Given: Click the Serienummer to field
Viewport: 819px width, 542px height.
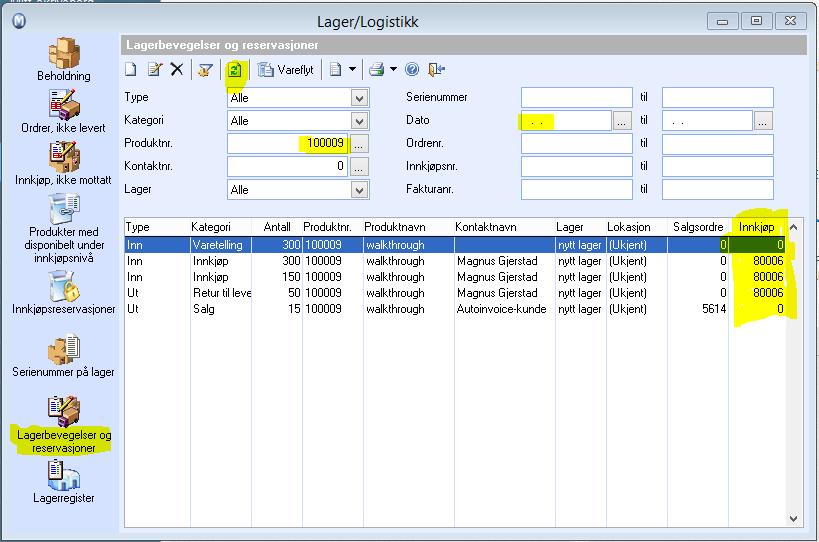Looking at the screenshot, I should coord(718,98).
